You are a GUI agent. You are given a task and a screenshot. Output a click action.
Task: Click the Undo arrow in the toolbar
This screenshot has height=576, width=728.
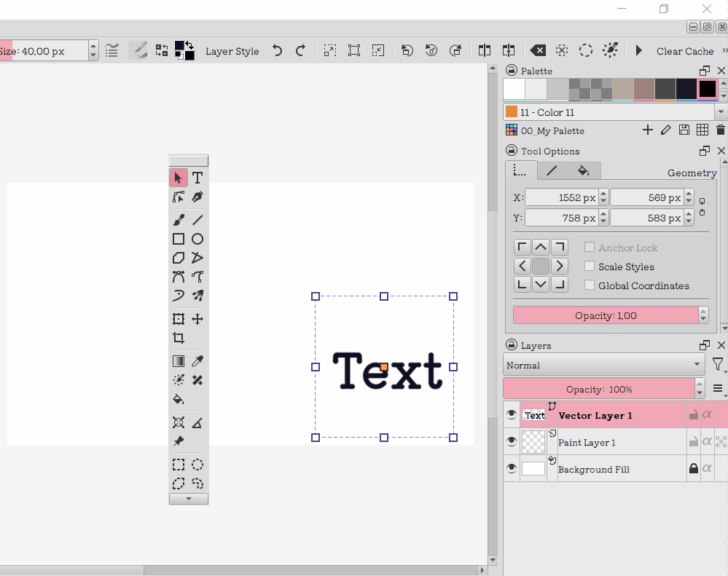[277, 50]
